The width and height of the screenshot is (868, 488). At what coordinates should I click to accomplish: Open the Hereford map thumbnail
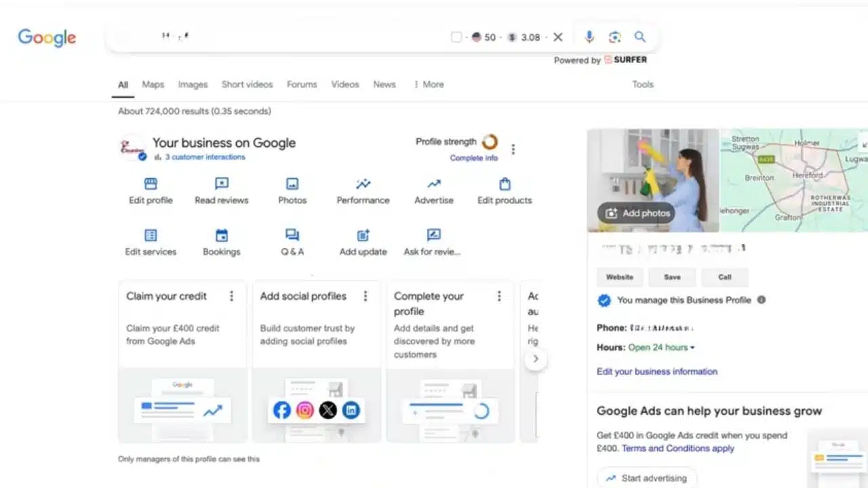click(794, 180)
